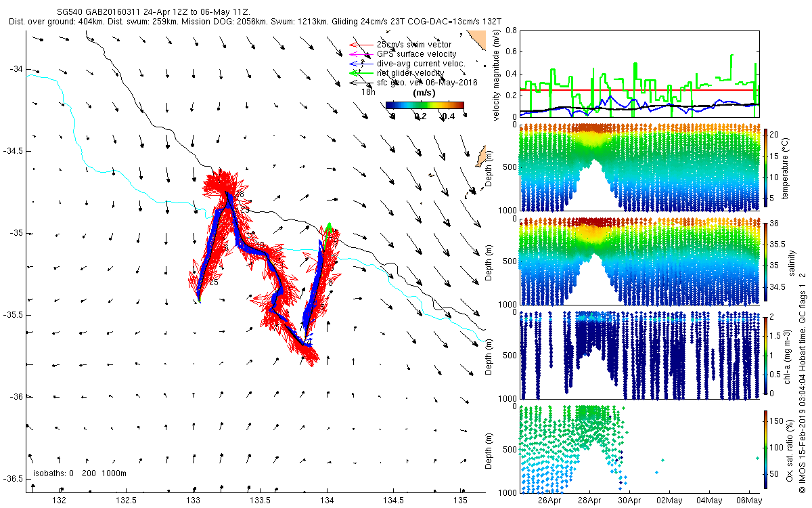Click the horizontal (m/s) velocity colorbar
The height and width of the screenshot is (508, 812).
coord(425,105)
